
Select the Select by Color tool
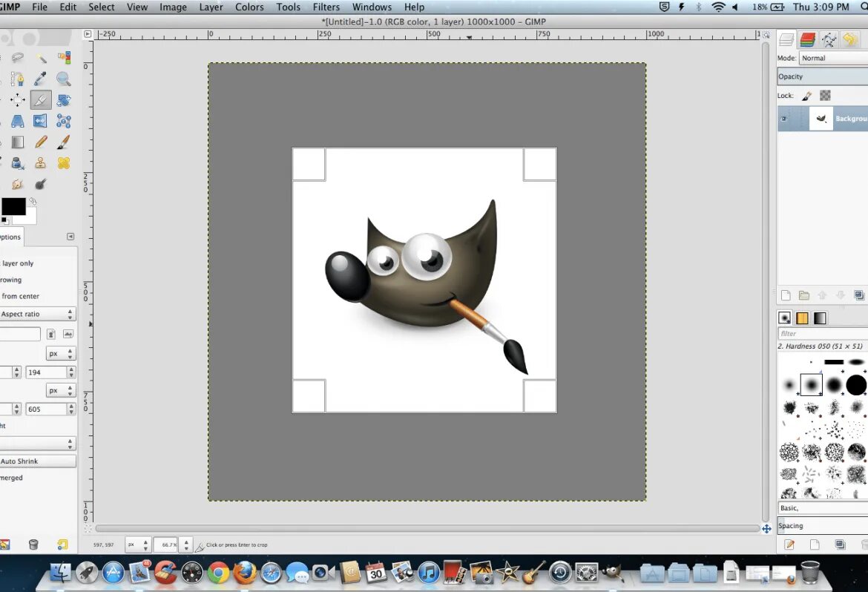[x=65, y=58]
